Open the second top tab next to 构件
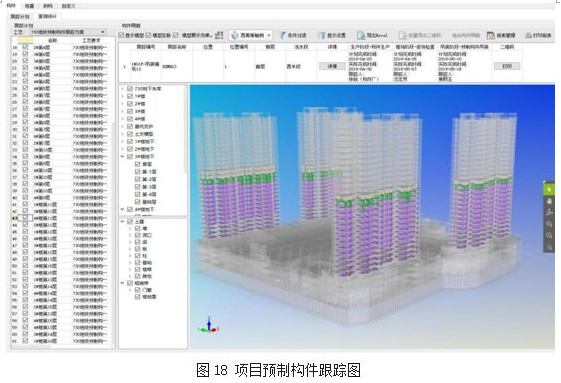This screenshot has height=383, width=561. (29, 6)
